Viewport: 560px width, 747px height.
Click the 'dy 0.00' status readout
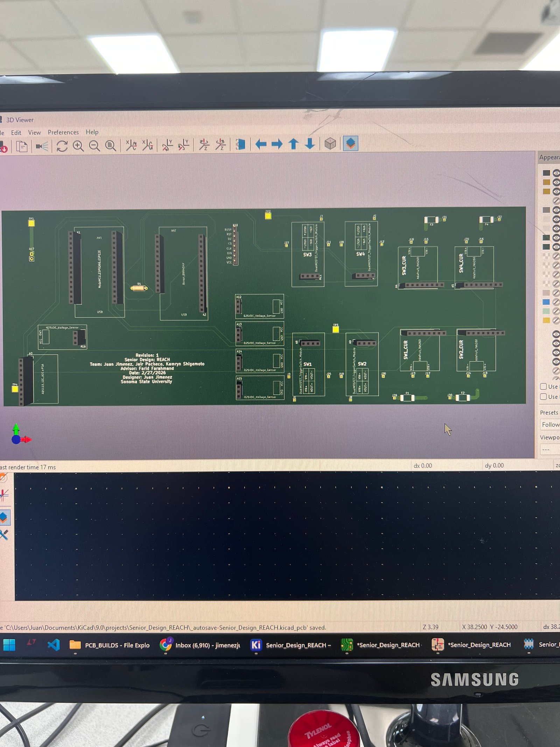(494, 465)
